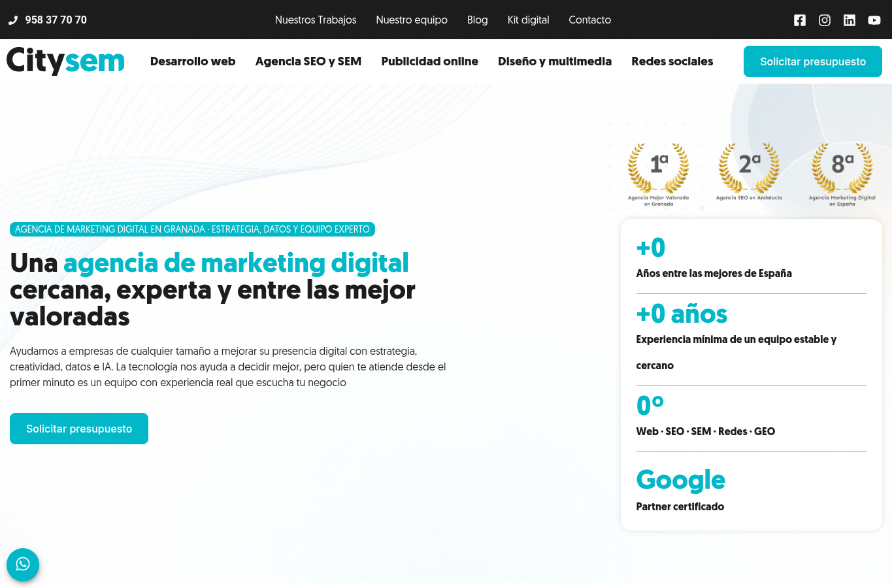
Task: Go to Nuestro equipo page
Action: pos(412,20)
